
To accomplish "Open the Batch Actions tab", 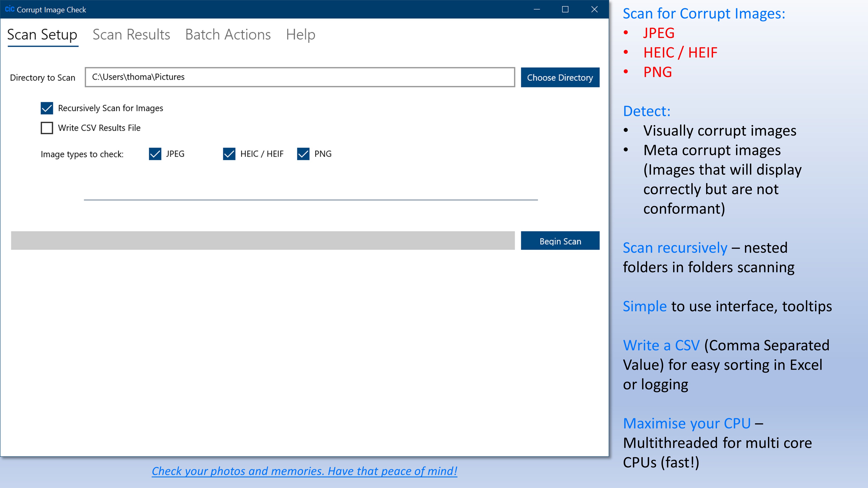I will coord(228,34).
